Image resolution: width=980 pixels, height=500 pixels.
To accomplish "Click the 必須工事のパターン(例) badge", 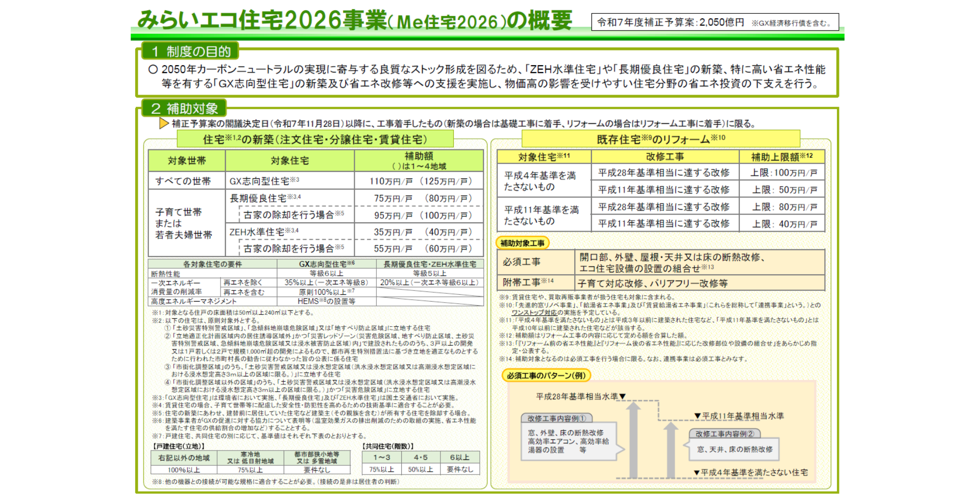I will (546, 376).
